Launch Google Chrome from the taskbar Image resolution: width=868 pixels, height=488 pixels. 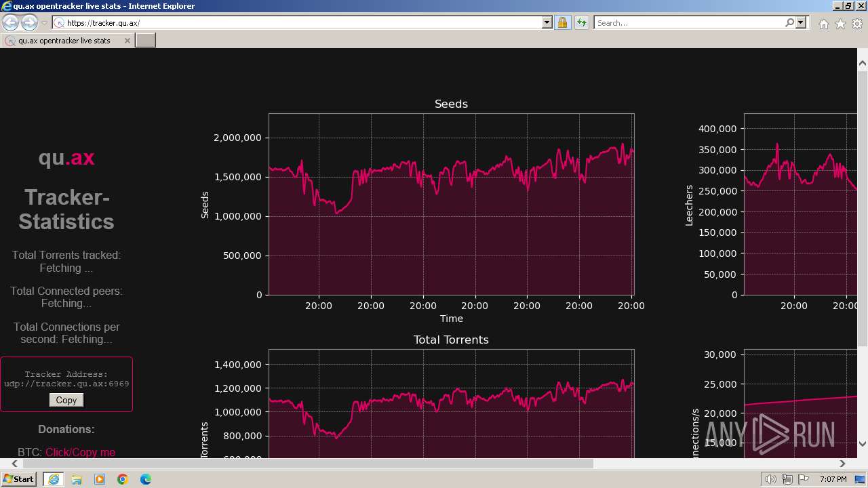[x=123, y=479]
